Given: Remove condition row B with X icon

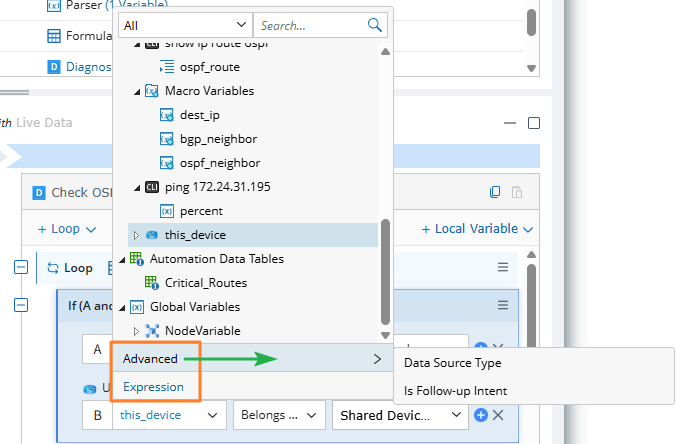Looking at the screenshot, I should point(498,415).
